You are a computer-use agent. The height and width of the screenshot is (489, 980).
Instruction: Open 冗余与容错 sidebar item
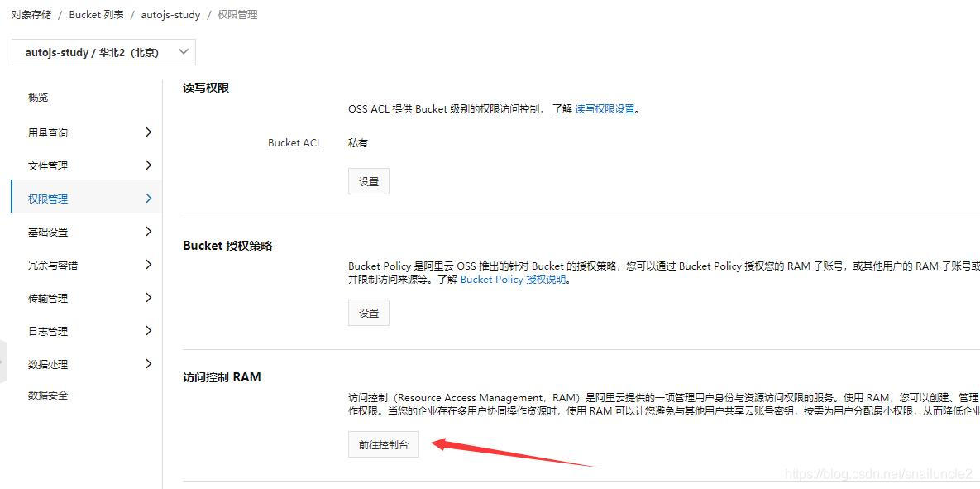pyautogui.click(x=53, y=265)
